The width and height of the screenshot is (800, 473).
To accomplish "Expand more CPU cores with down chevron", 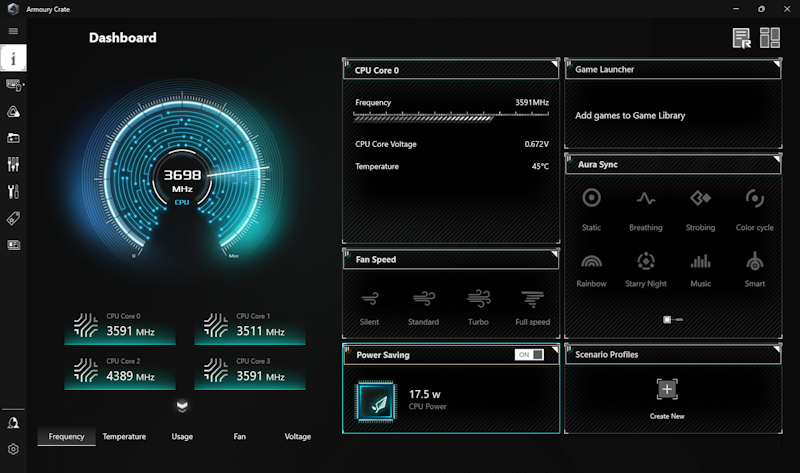I will tap(182, 406).
